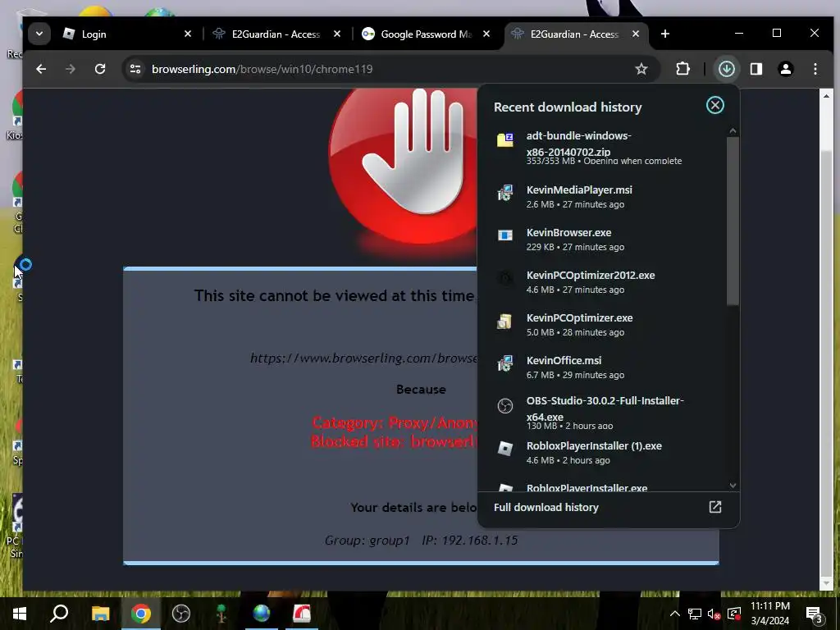Open the notification center icon
Viewport: 840px width, 630px height.
[815, 614]
